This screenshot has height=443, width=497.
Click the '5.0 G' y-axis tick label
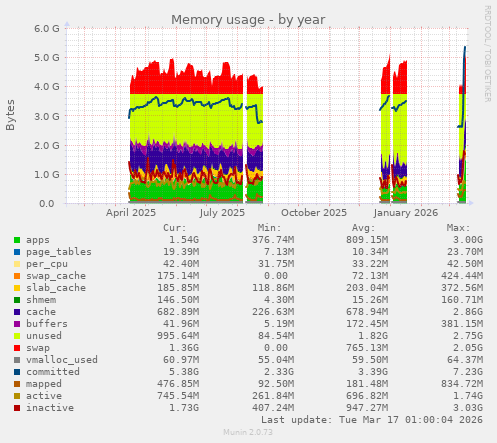(47, 57)
